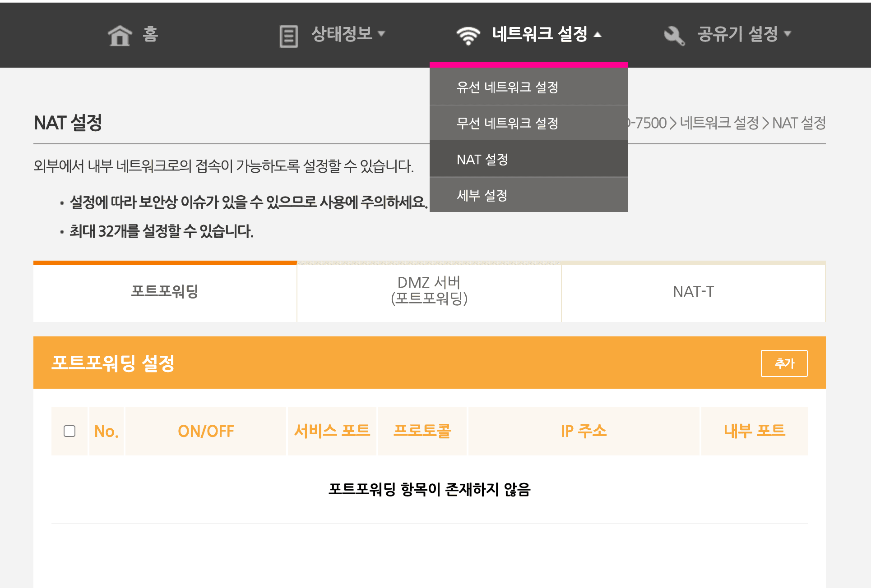871x588 pixels.
Task: Click the home icon in top navigation
Action: 119,34
